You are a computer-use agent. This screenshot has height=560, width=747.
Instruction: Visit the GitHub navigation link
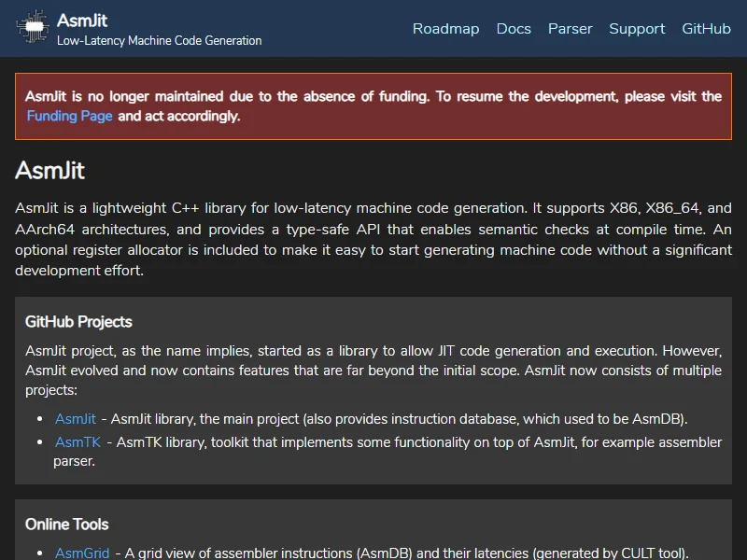(x=706, y=29)
